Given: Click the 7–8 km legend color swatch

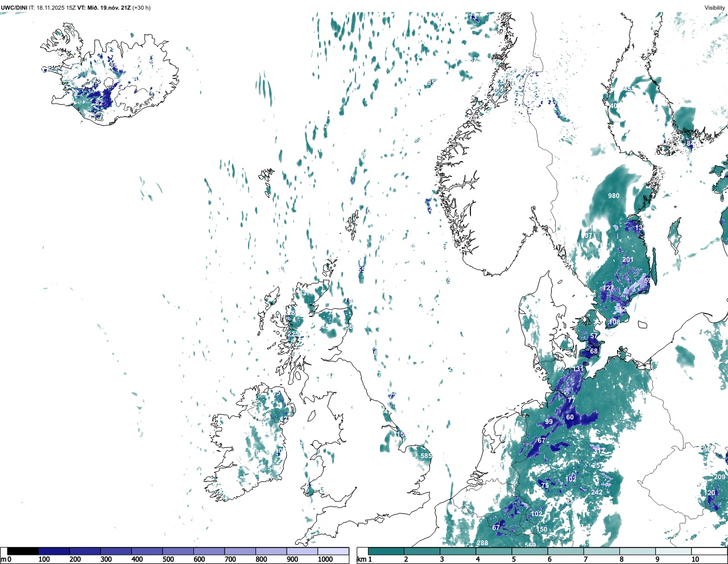Looking at the screenshot, I should tap(602, 551).
